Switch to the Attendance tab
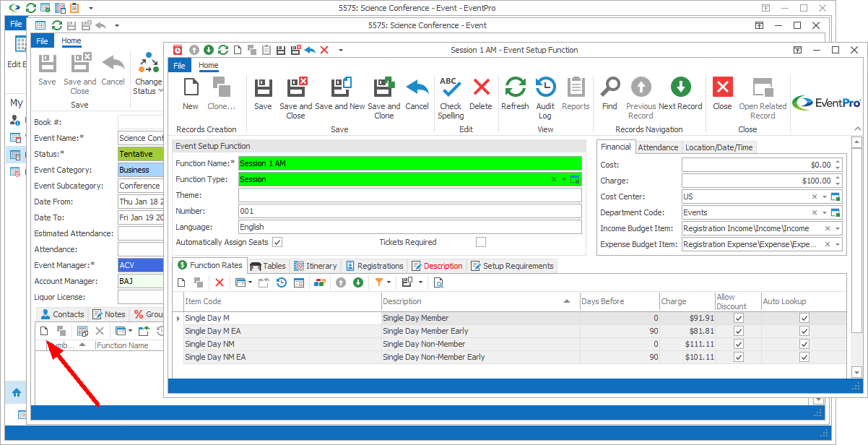Viewport: 868px width, 445px height. pos(658,147)
